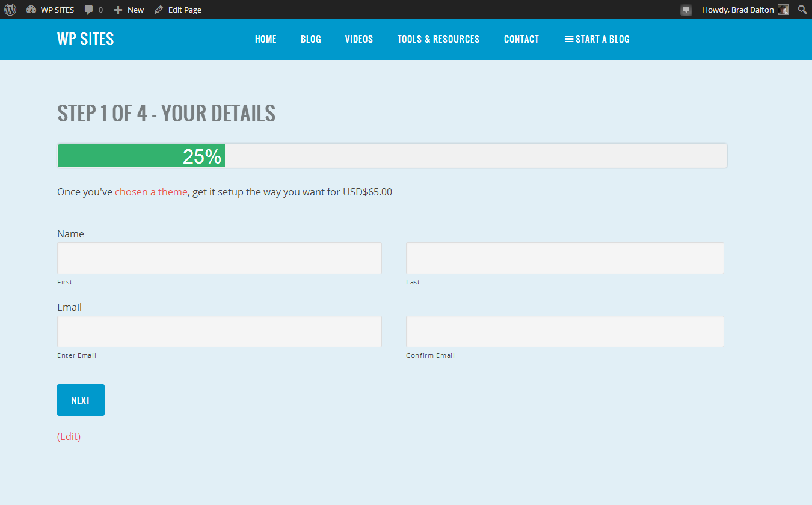The image size is (812, 505).
Task: Open the WP SITES dashboard icon
Action: point(31,10)
